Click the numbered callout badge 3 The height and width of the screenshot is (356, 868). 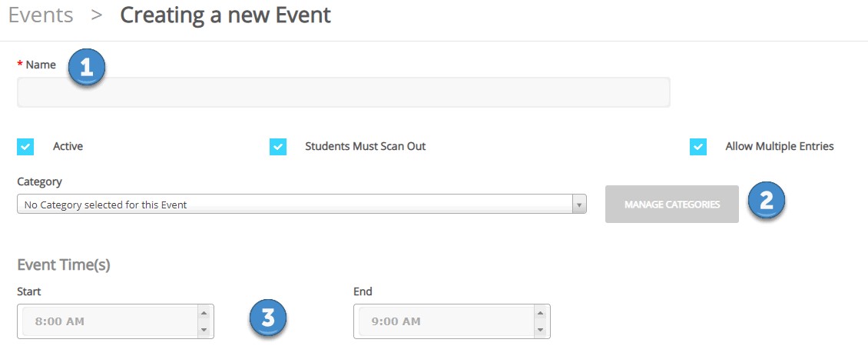click(x=267, y=318)
